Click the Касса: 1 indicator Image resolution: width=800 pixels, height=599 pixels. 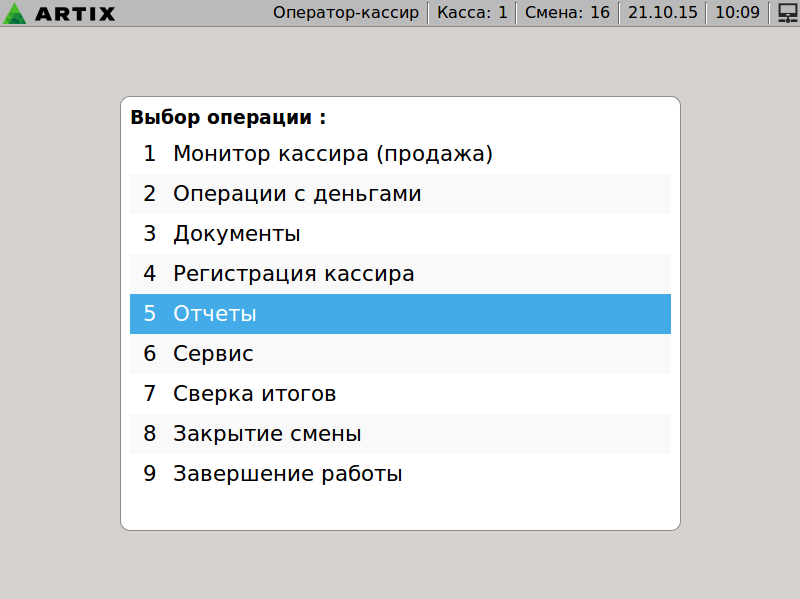473,13
